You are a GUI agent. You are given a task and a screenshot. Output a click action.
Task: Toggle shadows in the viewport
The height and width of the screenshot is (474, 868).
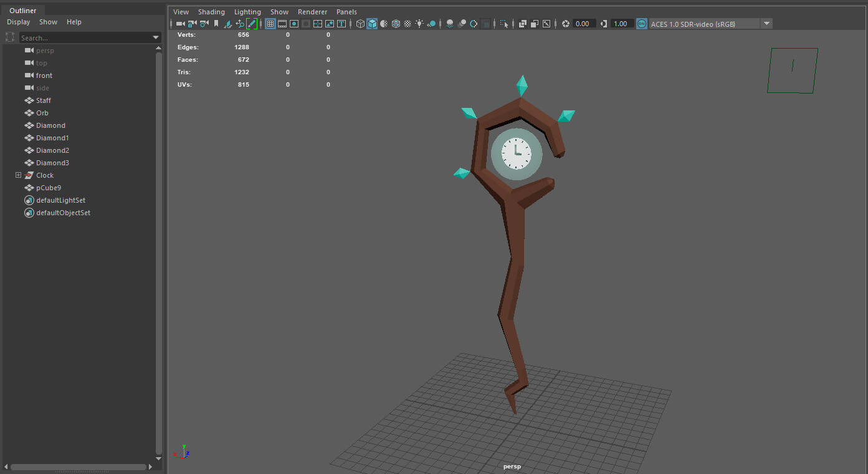tap(431, 24)
